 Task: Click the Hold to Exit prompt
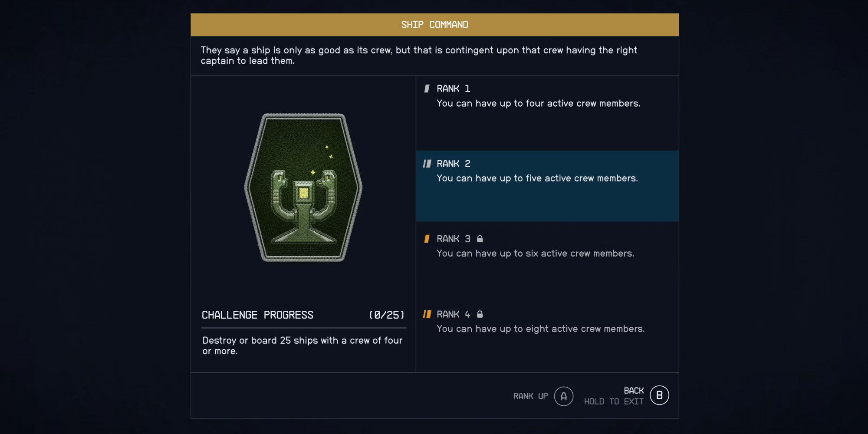[x=614, y=402]
